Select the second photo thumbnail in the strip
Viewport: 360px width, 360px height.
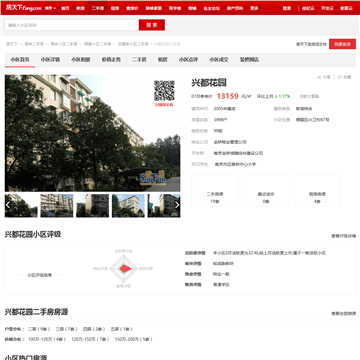click(57, 206)
